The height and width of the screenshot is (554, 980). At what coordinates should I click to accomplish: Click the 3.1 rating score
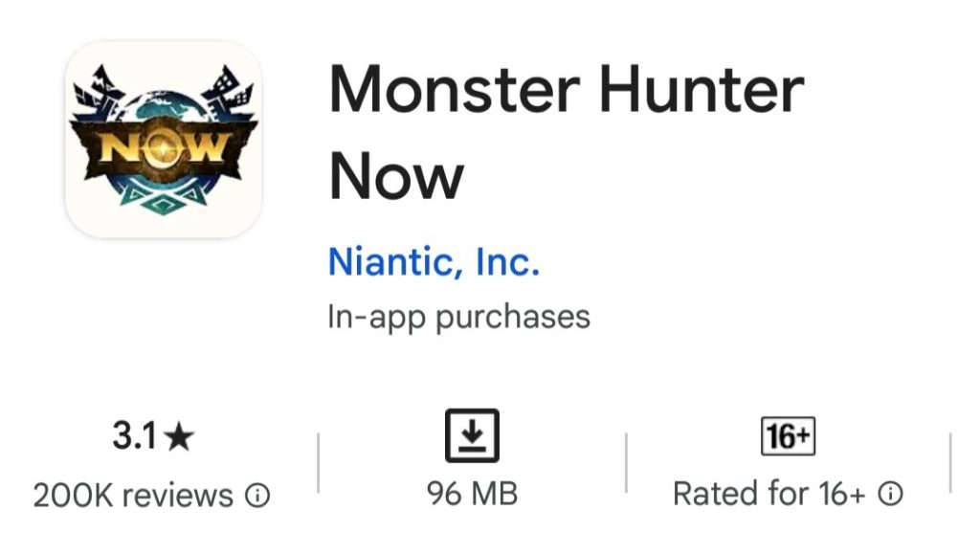pos(134,437)
